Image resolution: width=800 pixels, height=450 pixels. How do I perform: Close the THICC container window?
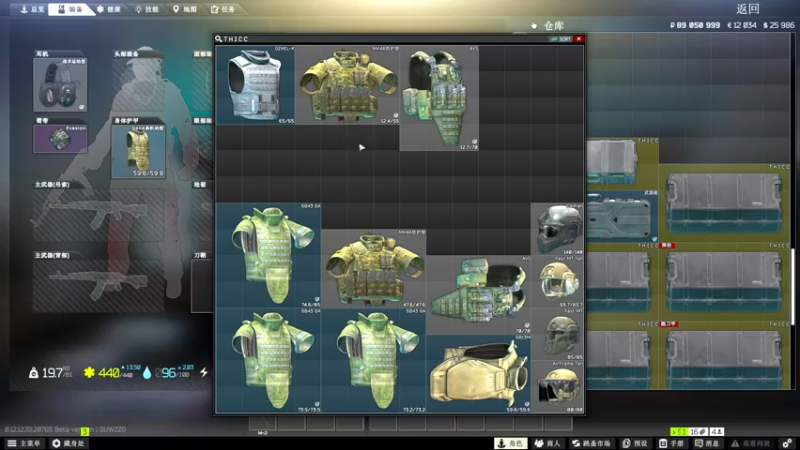click(579, 39)
